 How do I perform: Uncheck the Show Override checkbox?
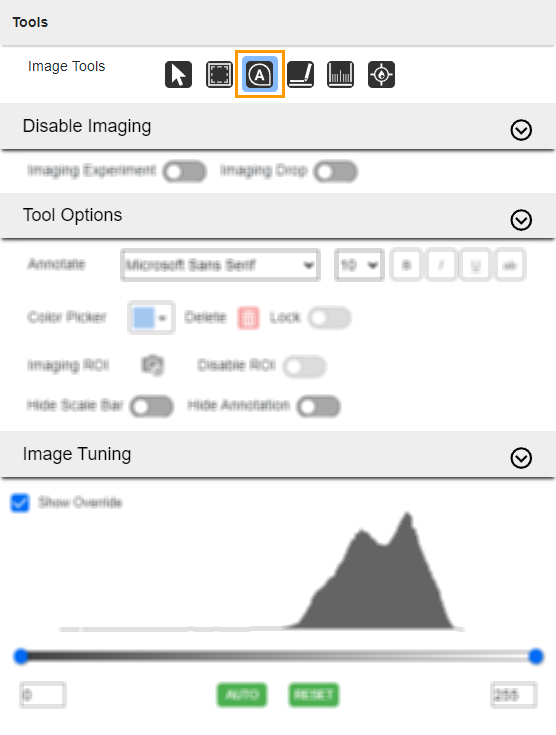pos(20,503)
